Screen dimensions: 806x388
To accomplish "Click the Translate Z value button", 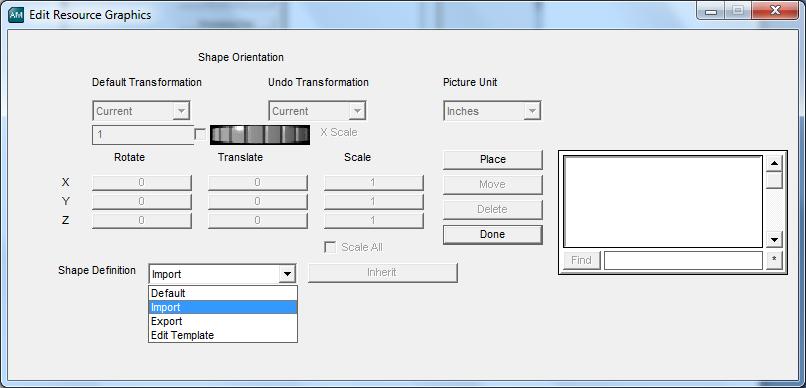I will [258, 220].
